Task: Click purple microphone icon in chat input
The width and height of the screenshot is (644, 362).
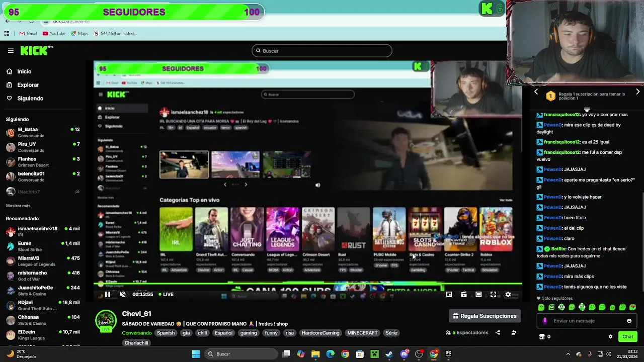Action: click(545, 321)
